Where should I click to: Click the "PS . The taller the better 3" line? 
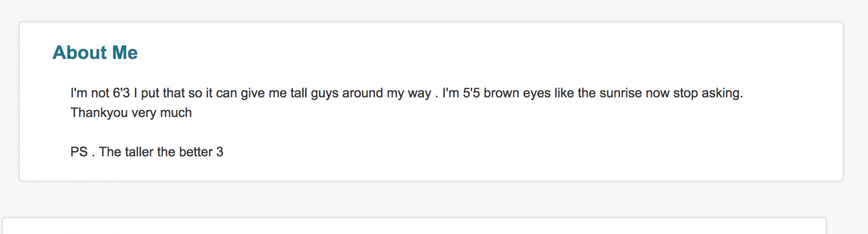pos(147,152)
